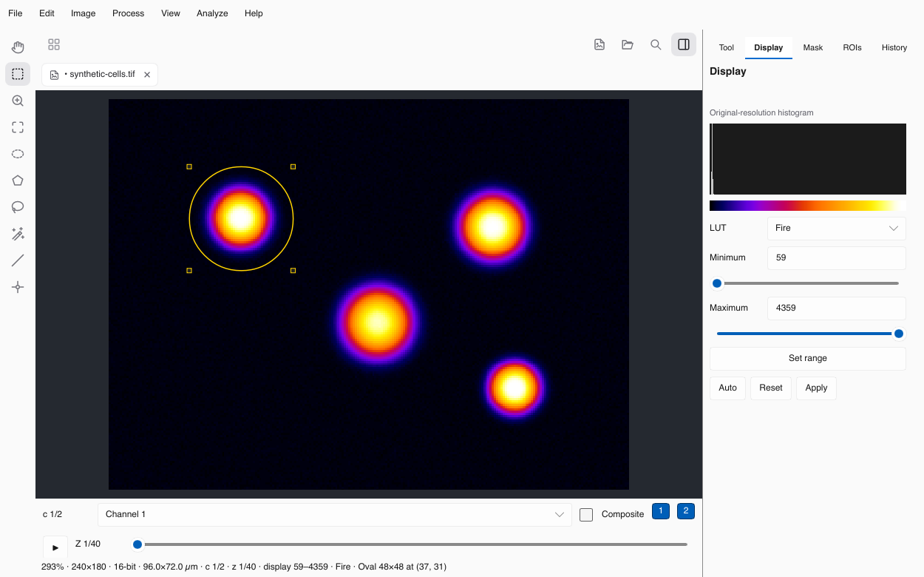924x577 pixels.
Task: Switch to the Tool tab
Action: pos(727,47)
